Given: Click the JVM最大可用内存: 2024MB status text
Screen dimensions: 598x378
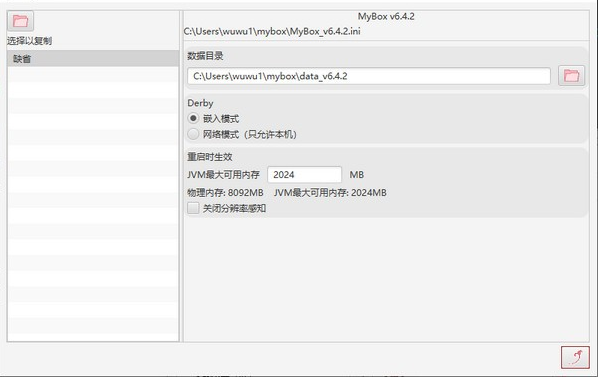Looking at the screenshot, I should [x=330, y=193].
